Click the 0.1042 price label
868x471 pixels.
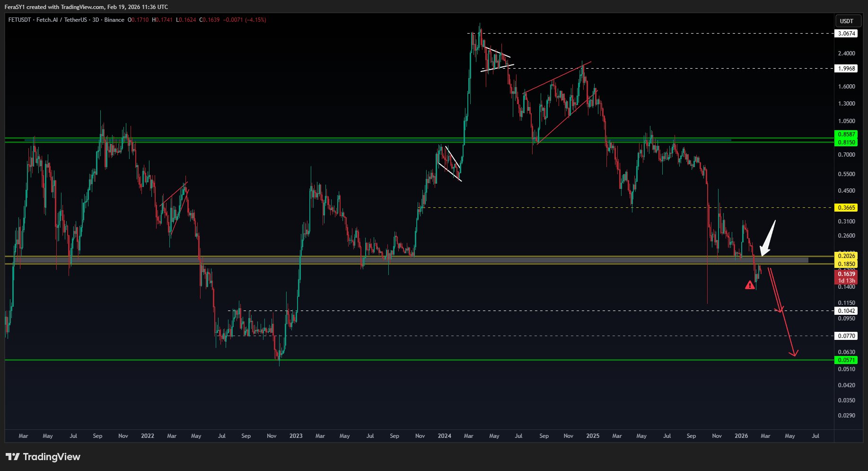[x=846, y=311]
